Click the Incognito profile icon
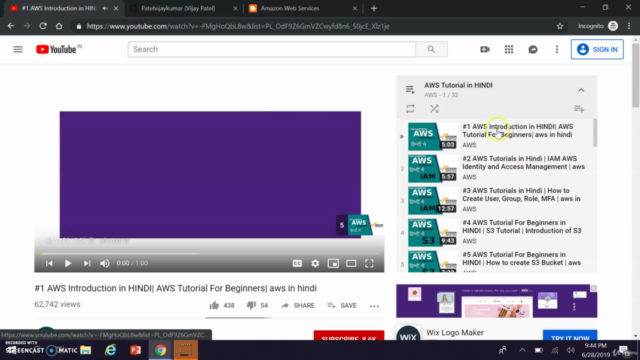The height and width of the screenshot is (360, 640). (x=613, y=26)
